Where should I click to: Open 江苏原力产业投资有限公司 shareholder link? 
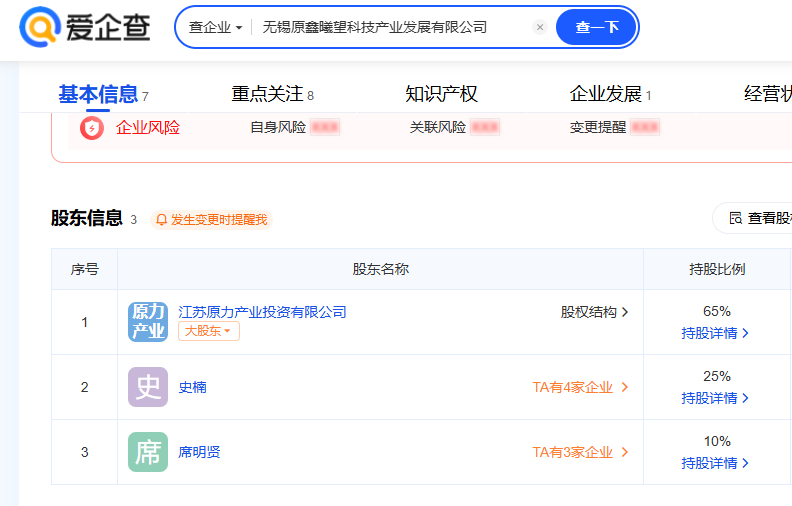[262, 312]
